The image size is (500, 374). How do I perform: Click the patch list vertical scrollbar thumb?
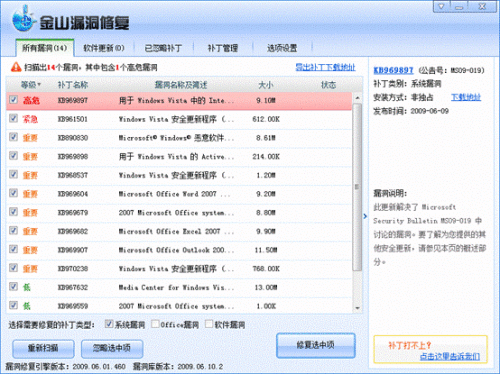tap(357, 187)
